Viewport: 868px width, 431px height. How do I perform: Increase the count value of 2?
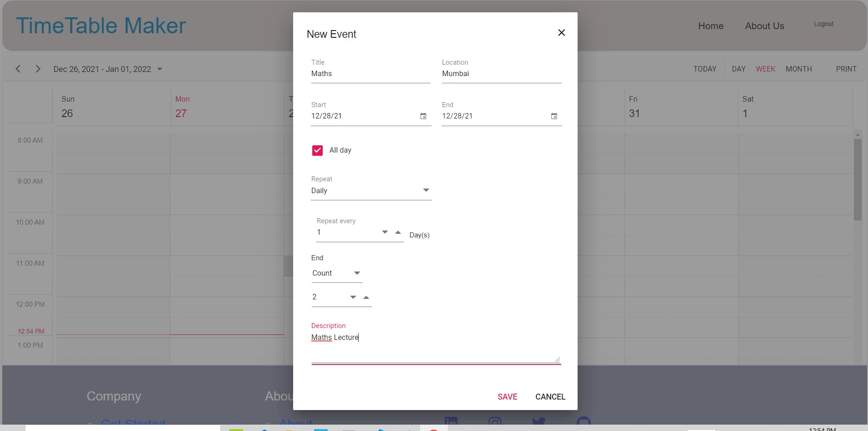366,298
